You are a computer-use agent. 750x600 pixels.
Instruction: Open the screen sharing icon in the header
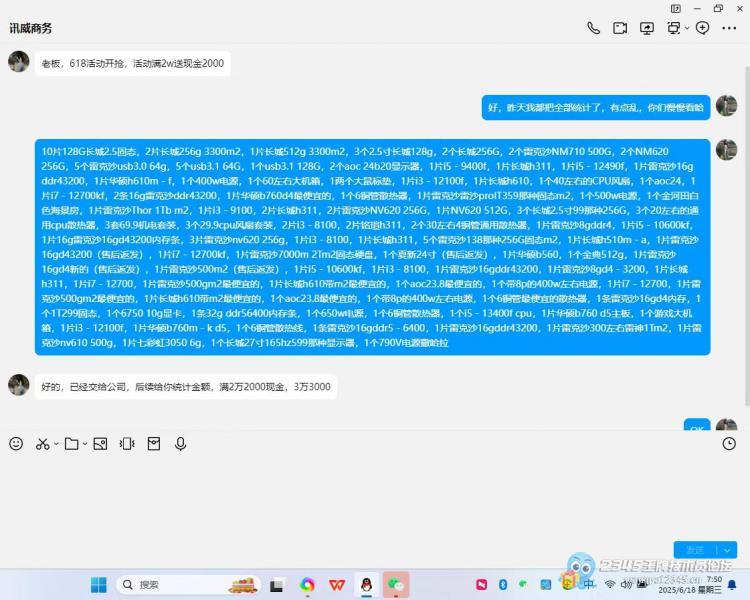pos(647,28)
